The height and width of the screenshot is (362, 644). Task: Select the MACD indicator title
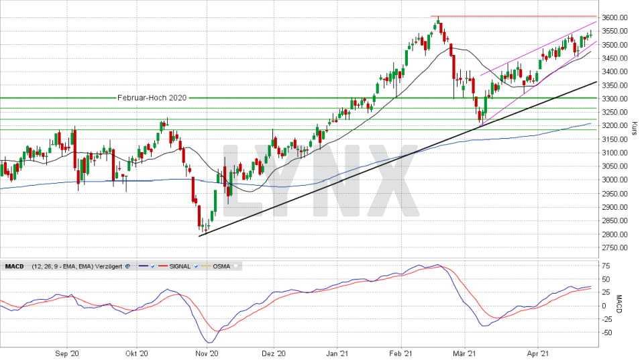[14, 266]
